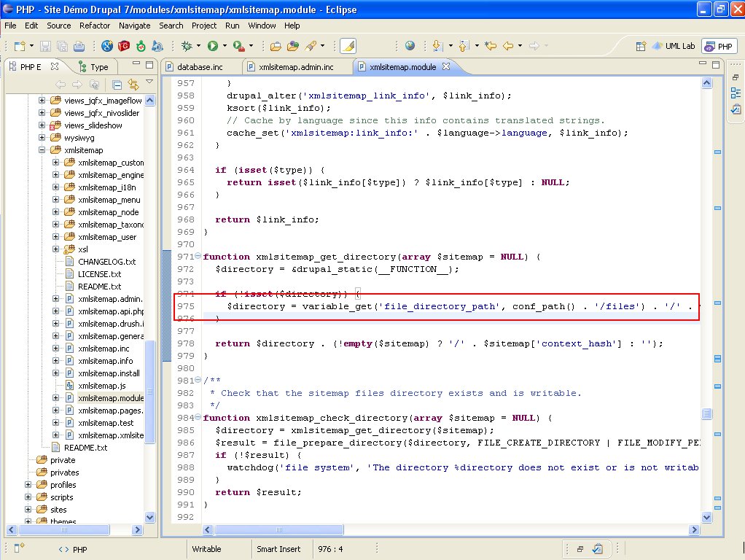Close the xmlsitemap.module editor tab
Viewport: 745px width, 560px height.
pyautogui.click(x=445, y=66)
